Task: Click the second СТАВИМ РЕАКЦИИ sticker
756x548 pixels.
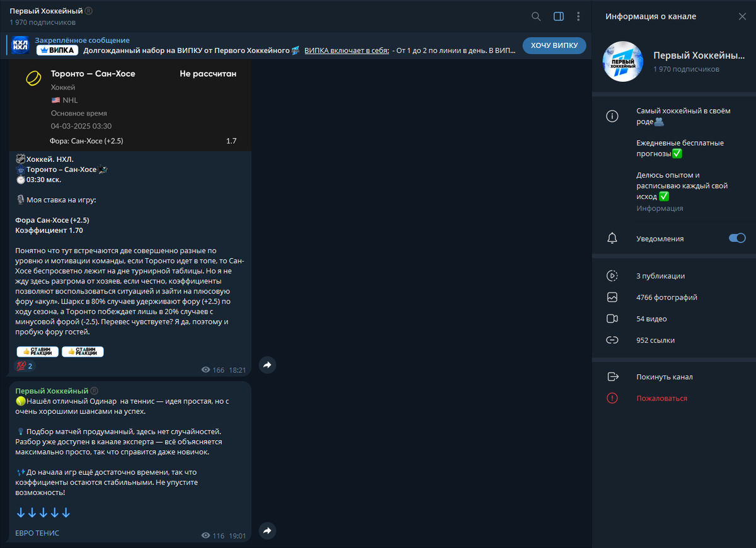Action: tap(83, 351)
